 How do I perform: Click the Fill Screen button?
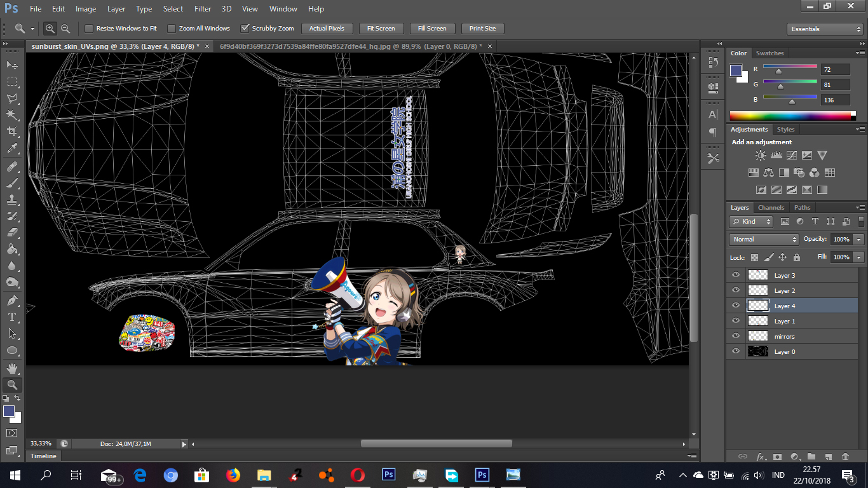[x=432, y=29]
